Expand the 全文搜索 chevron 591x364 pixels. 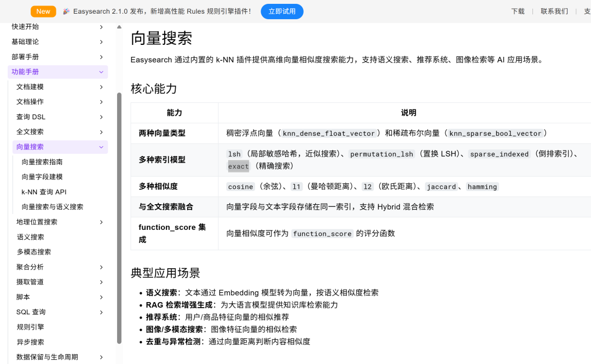click(101, 132)
